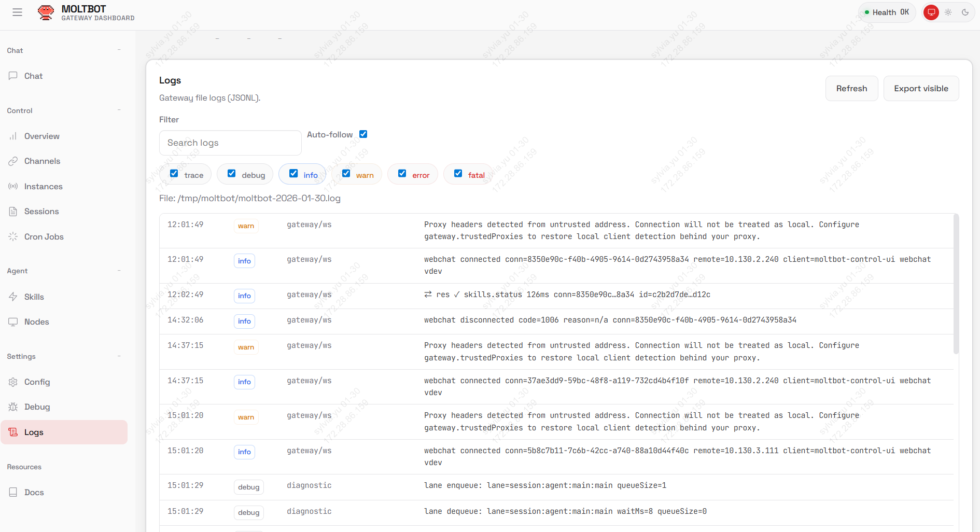Image resolution: width=980 pixels, height=532 pixels.
Task: Open Config via gear icon
Action: point(13,382)
